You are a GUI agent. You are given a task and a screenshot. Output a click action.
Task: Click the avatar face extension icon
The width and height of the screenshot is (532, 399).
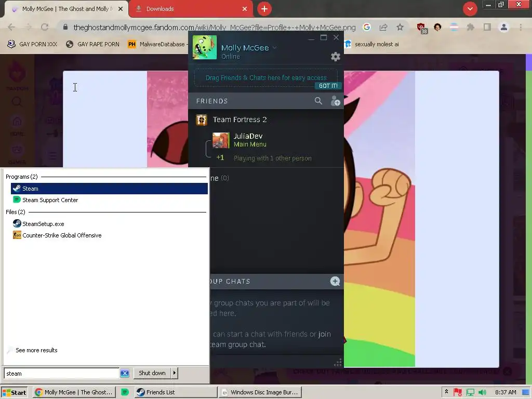[x=437, y=27]
